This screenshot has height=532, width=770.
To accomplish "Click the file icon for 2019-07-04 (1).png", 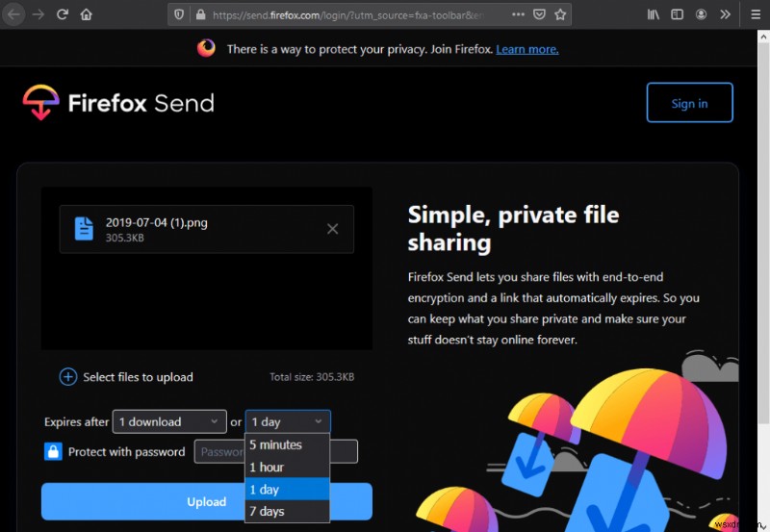I will click(84, 229).
